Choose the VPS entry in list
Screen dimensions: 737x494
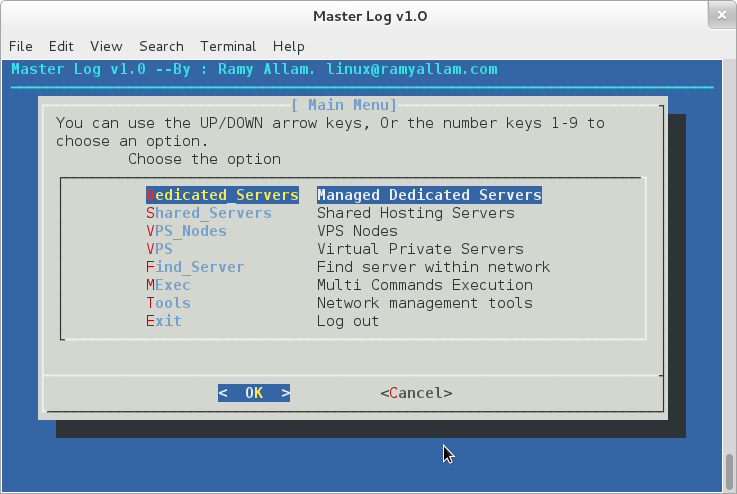click(160, 249)
